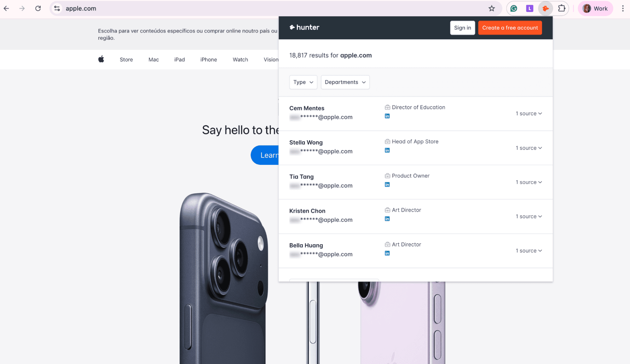Bookmark this page with the star icon
The height and width of the screenshot is (364, 630).
(492, 9)
